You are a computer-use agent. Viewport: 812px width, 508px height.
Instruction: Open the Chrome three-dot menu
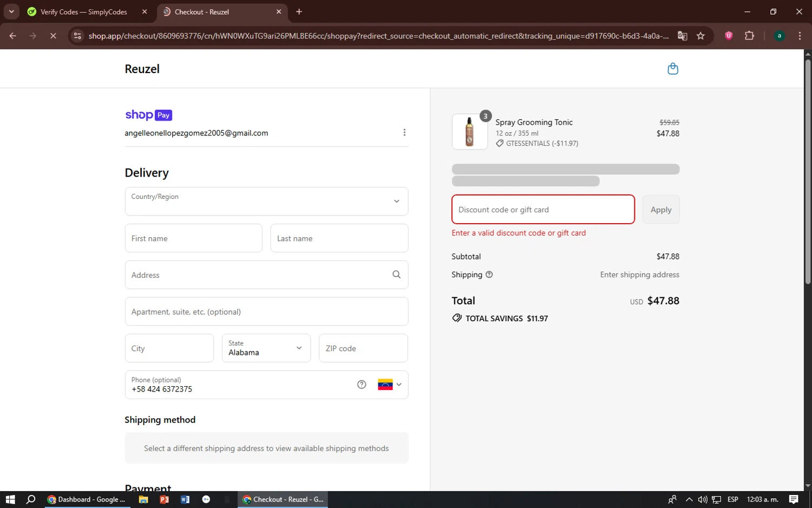(800, 36)
